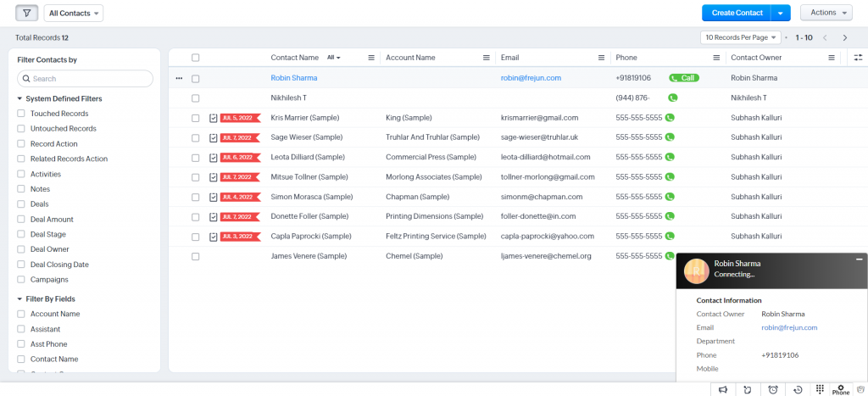This screenshot has height=396, width=868.
Task: Click the JUL 6, 2022 flag for Leota Dilliard
Action: (x=239, y=157)
